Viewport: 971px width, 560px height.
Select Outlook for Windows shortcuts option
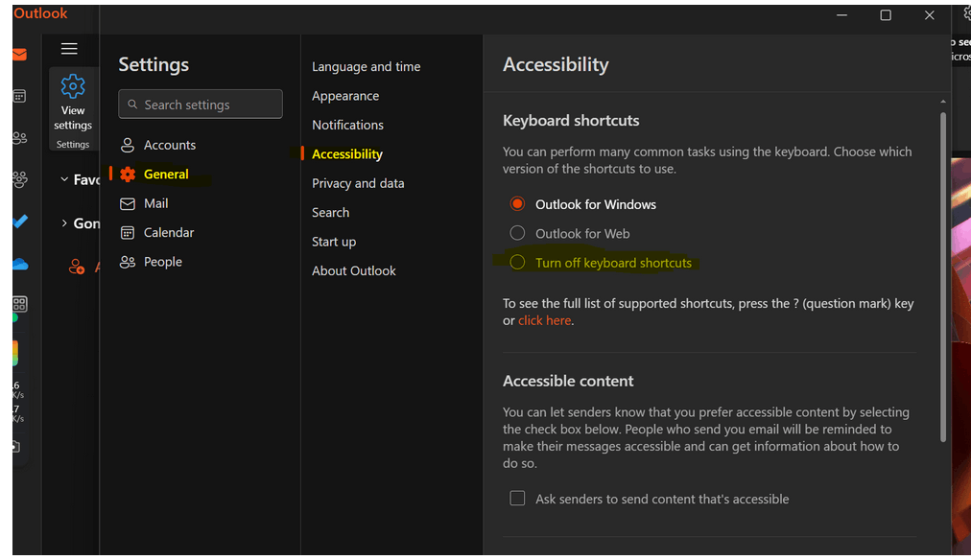click(517, 203)
